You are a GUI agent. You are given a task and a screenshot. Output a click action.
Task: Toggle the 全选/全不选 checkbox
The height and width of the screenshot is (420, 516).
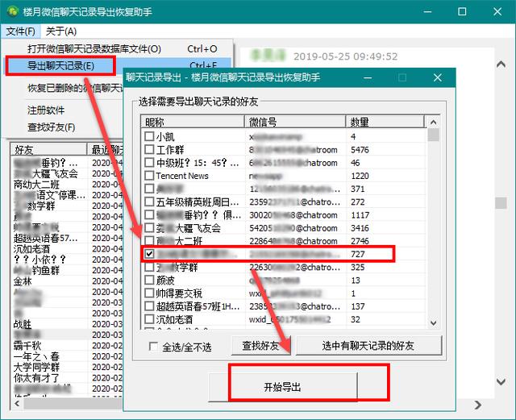pyautogui.click(x=153, y=346)
